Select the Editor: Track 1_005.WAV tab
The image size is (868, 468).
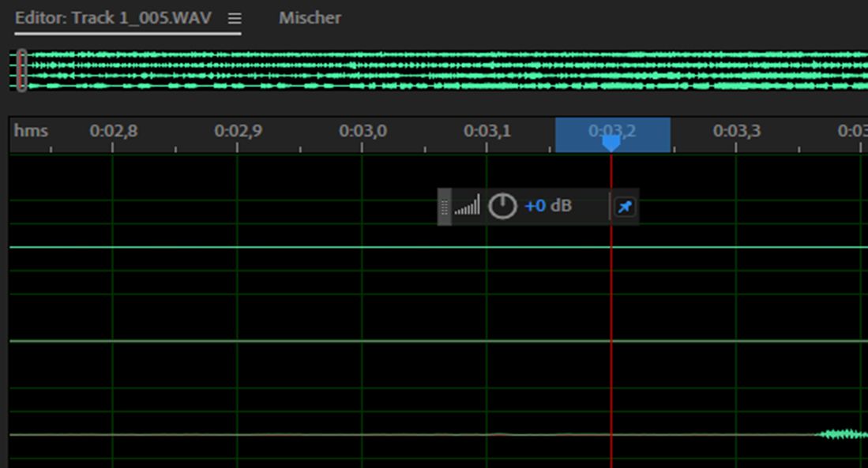coord(114,17)
